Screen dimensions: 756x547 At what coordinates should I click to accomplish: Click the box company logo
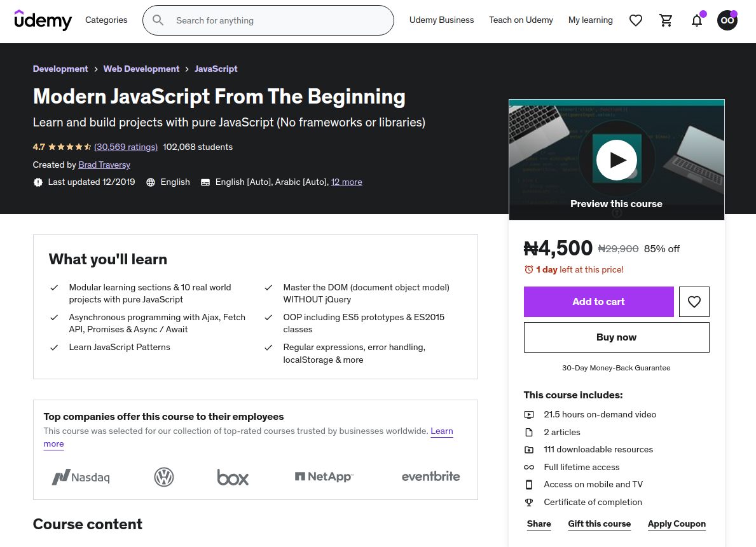point(233,477)
